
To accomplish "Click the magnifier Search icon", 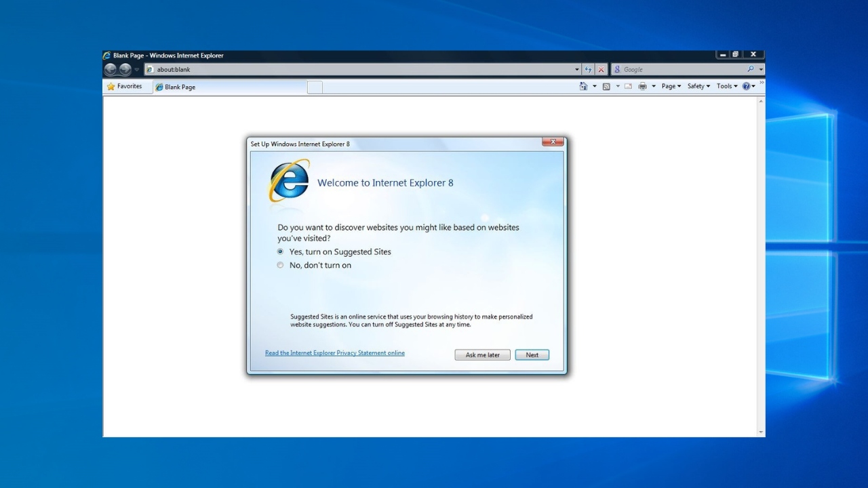I will click(x=751, y=69).
